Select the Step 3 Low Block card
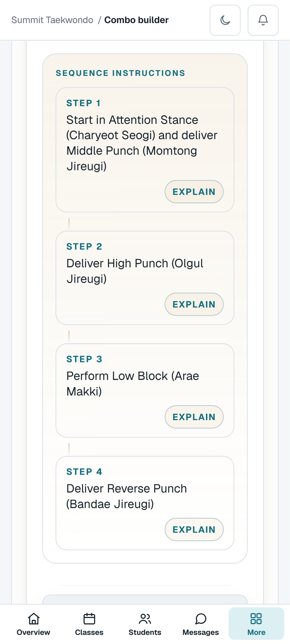 click(x=145, y=391)
